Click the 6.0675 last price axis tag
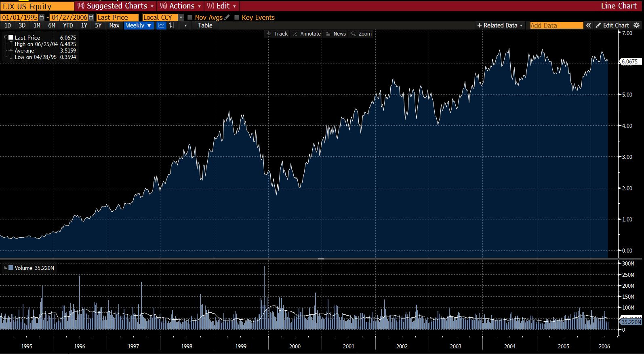 [x=630, y=61]
